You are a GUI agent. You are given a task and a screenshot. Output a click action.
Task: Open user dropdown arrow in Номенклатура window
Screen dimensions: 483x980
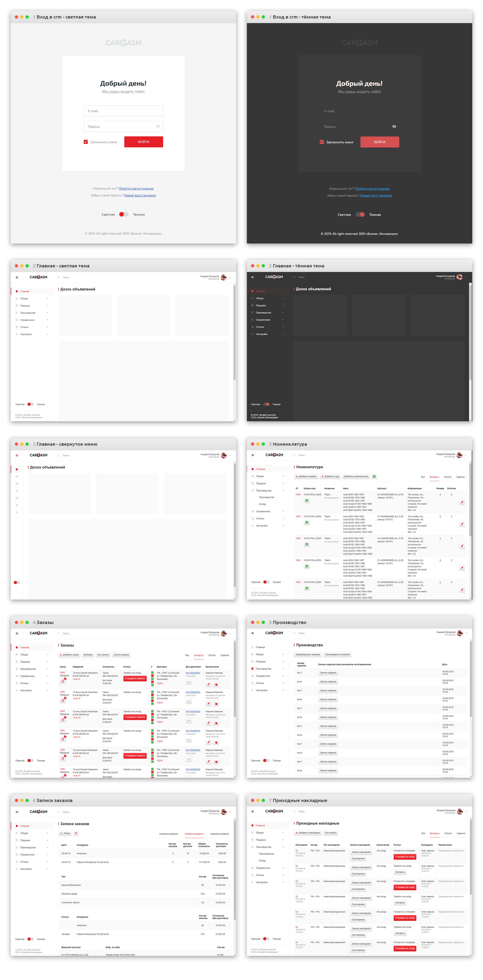(x=466, y=455)
